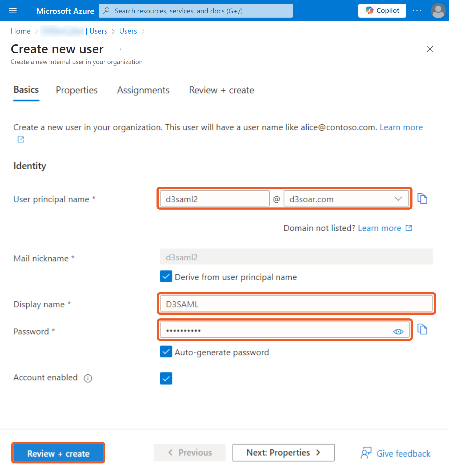
Task: Click the Display name input field
Action: click(296, 304)
